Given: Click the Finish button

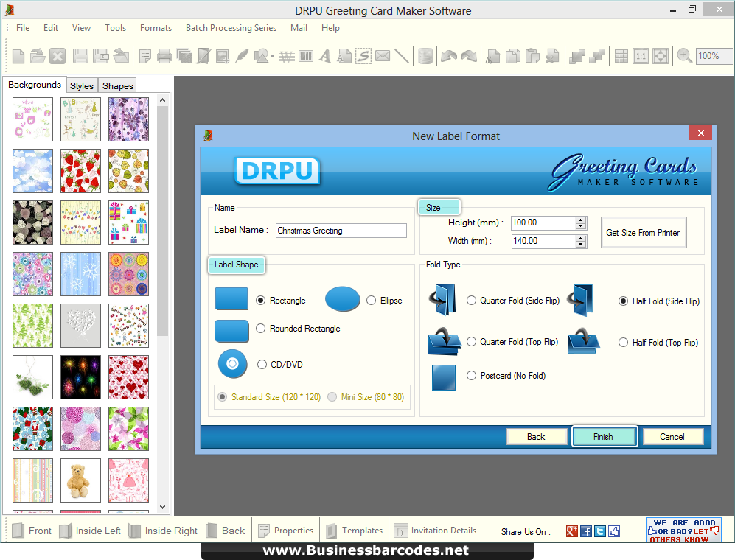Looking at the screenshot, I should coord(604,437).
